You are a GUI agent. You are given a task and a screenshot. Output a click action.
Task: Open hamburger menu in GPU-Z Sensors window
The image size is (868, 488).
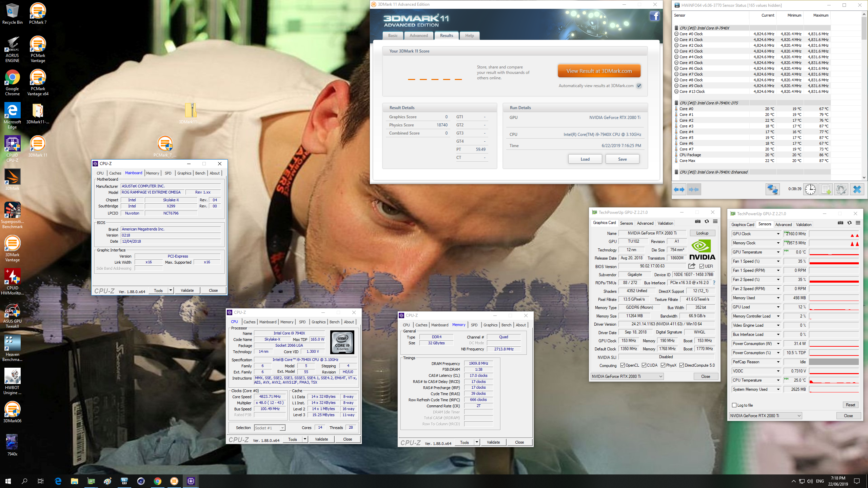point(858,223)
